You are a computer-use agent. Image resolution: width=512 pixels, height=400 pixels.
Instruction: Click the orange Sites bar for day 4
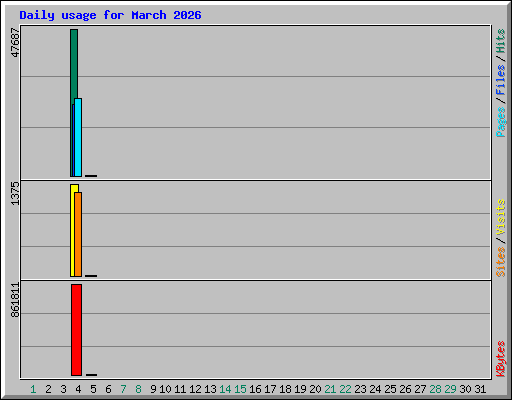[x=78, y=234]
